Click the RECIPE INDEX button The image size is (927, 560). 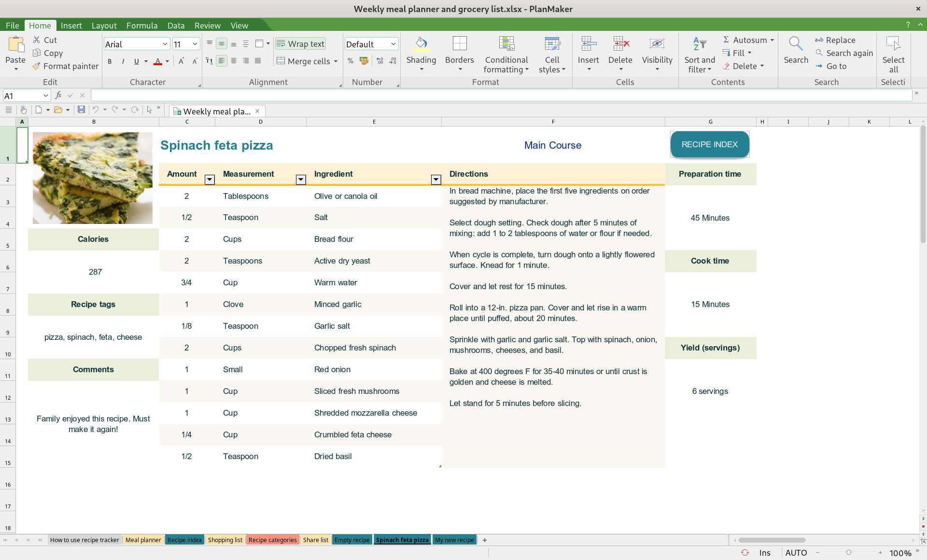pos(710,144)
